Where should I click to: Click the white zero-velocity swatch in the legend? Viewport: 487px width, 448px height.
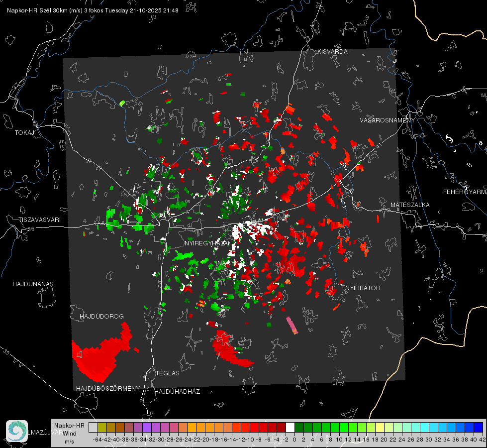click(x=290, y=427)
